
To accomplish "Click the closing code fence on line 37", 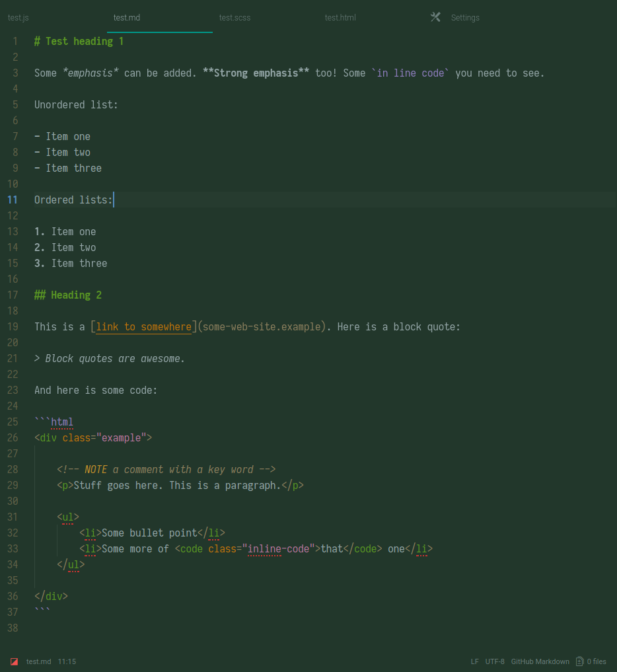I will [x=42, y=611].
